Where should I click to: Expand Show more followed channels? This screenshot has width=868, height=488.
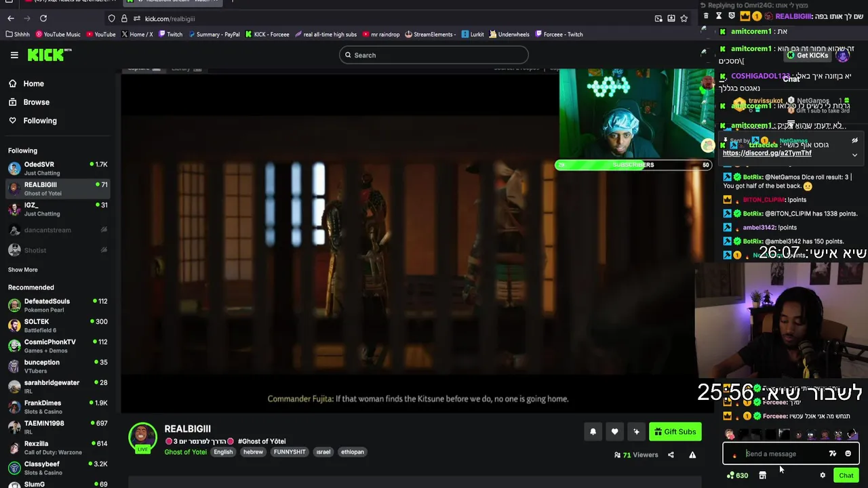click(x=22, y=270)
